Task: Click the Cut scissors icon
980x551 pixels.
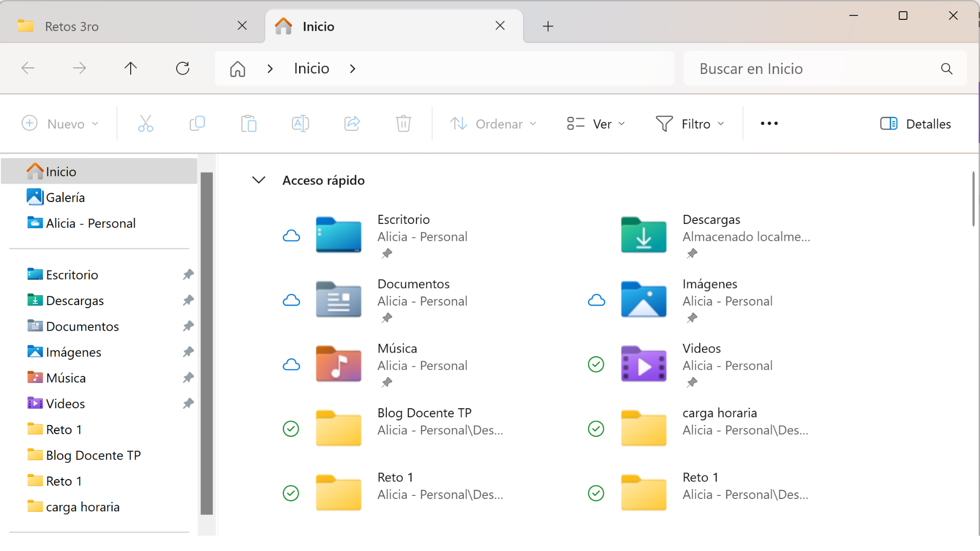Action: [x=145, y=123]
